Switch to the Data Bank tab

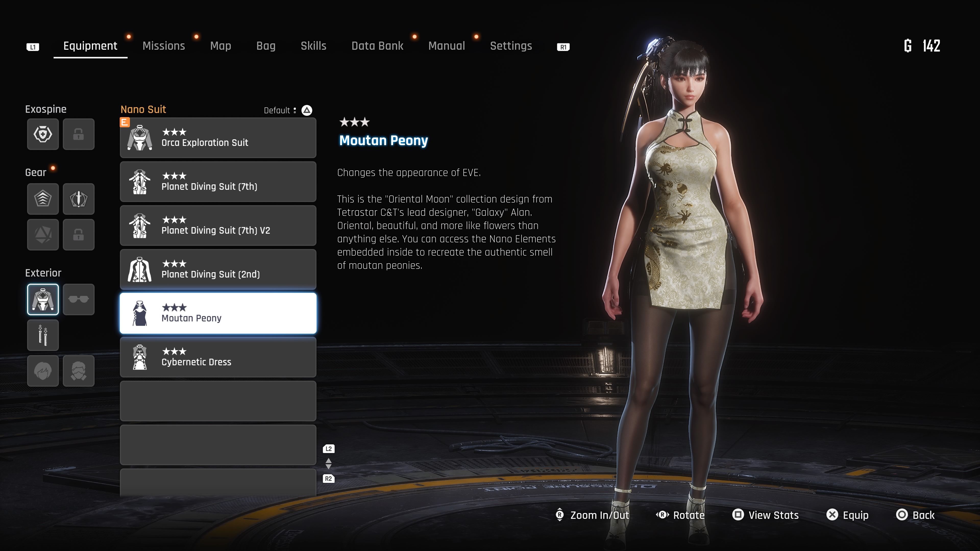377,46
